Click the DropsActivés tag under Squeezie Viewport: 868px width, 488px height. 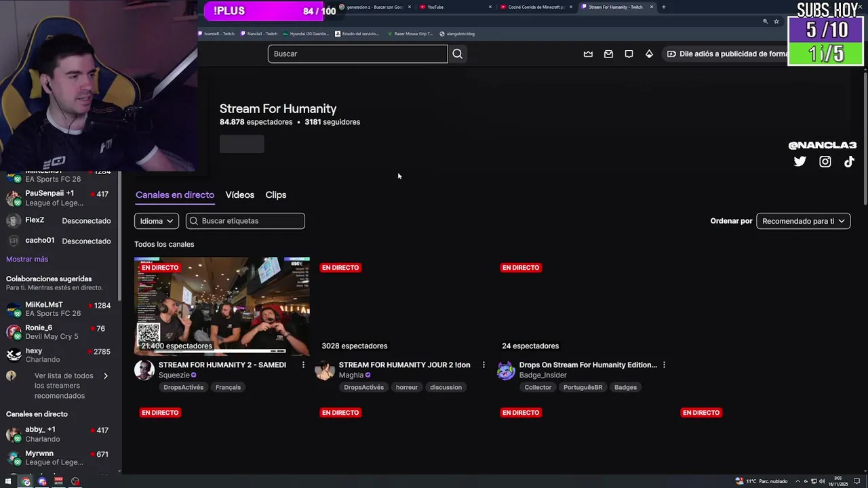(x=183, y=387)
